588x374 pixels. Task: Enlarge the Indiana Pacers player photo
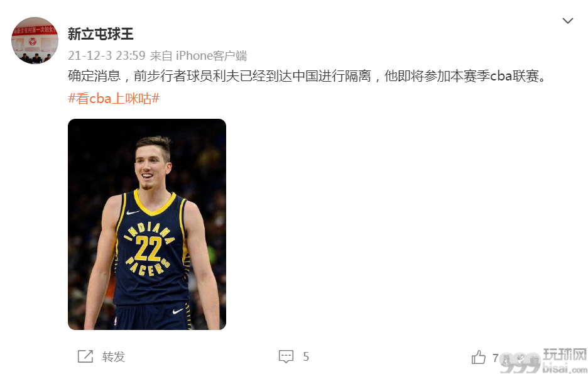point(147,224)
